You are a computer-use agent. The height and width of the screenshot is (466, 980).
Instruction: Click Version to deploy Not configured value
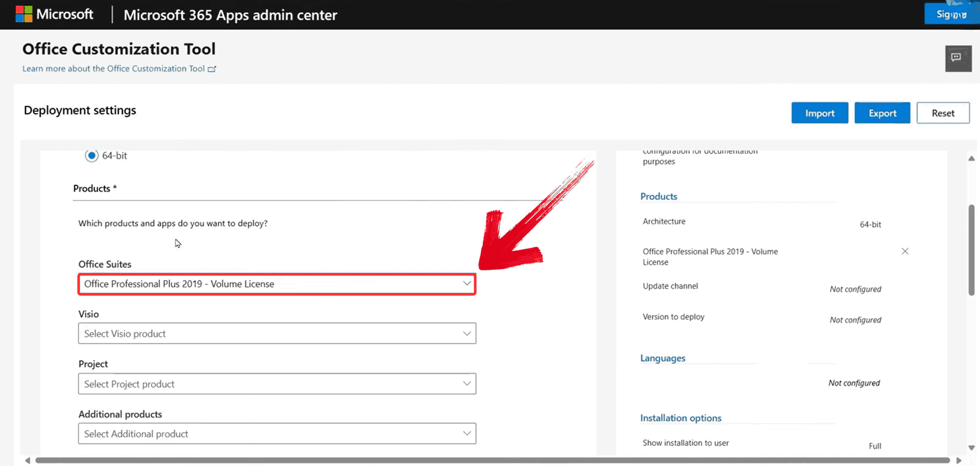[855, 320]
